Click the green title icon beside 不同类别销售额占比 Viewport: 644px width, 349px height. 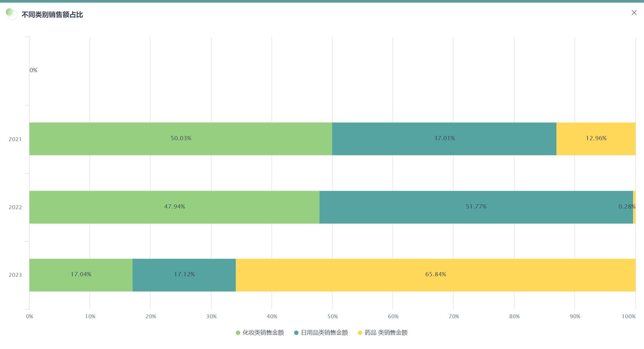pos(12,14)
